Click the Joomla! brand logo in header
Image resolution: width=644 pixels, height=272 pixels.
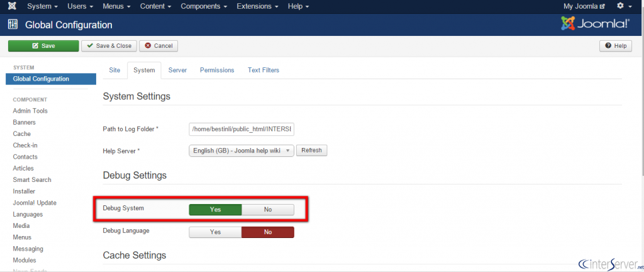tap(595, 25)
